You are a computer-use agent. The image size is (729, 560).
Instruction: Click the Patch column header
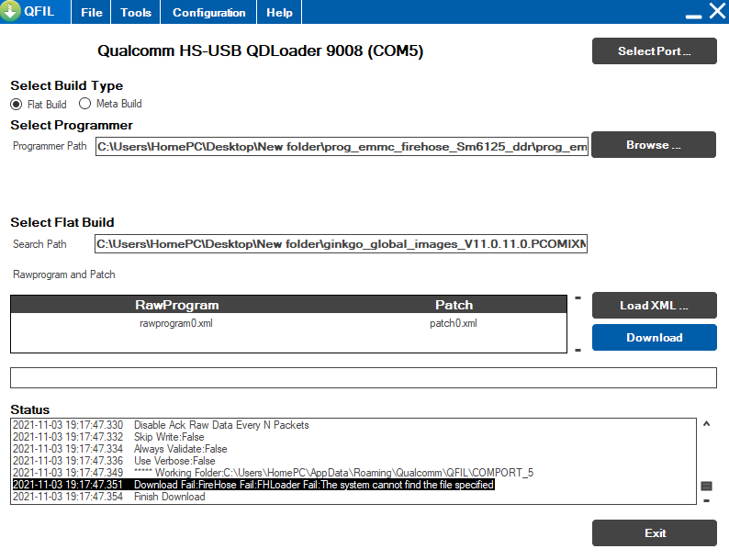click(454, 305)
